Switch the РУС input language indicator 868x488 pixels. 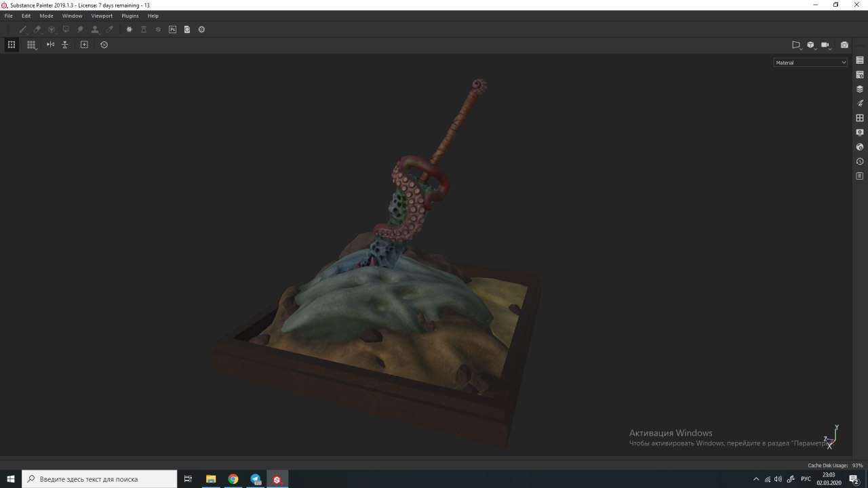pyautogui.click(x=806, y=479)
